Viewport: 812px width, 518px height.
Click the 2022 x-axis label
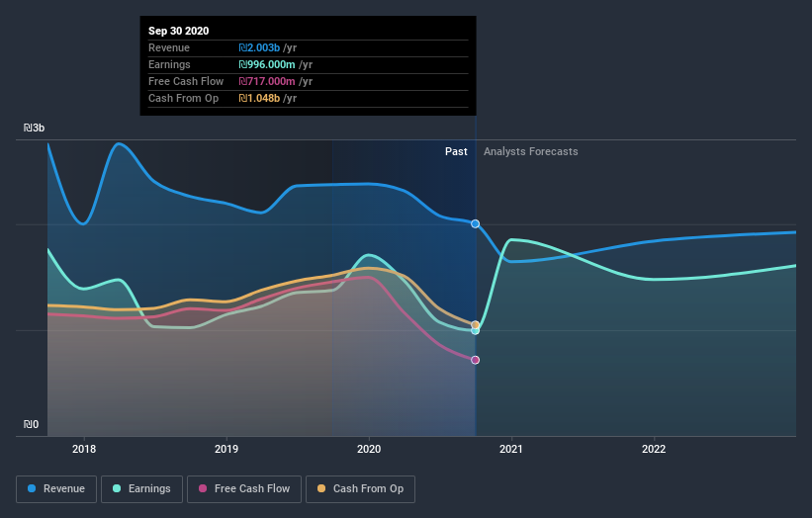[654, 449]
